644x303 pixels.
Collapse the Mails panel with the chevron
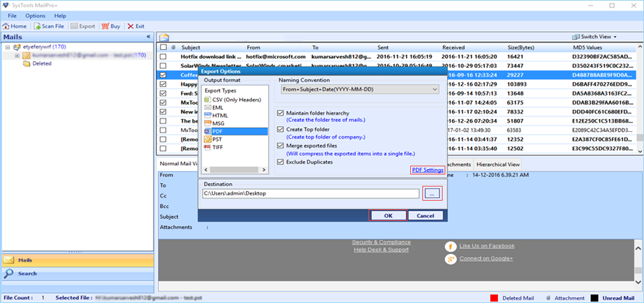tap(148, 36)
